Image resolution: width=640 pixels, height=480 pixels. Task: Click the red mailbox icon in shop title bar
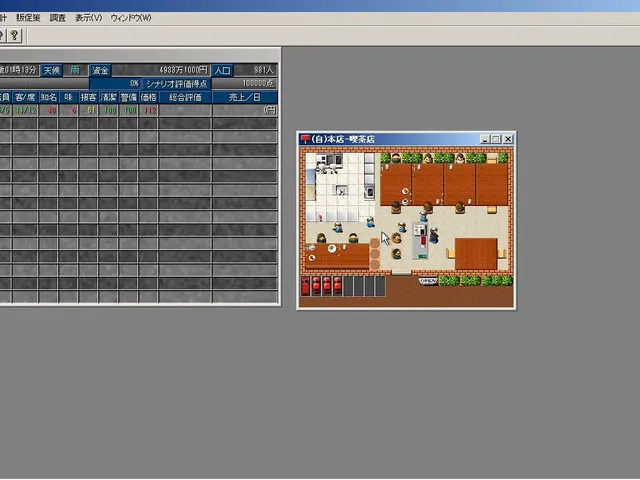305,139
